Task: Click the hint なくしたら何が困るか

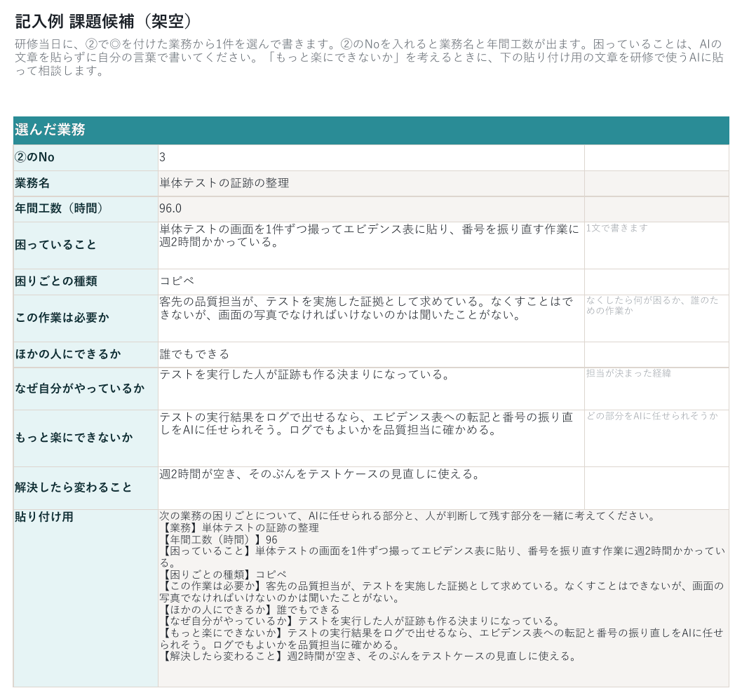Action: [652, 305]
